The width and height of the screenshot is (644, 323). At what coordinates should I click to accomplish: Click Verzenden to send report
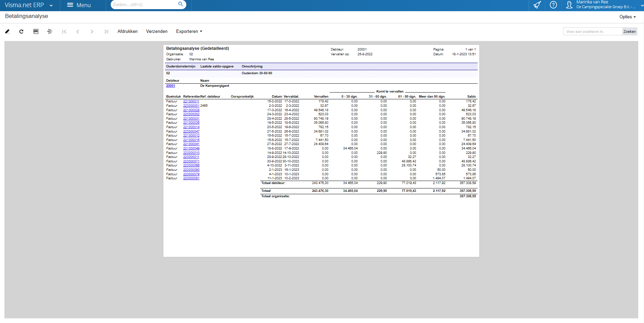157,32
